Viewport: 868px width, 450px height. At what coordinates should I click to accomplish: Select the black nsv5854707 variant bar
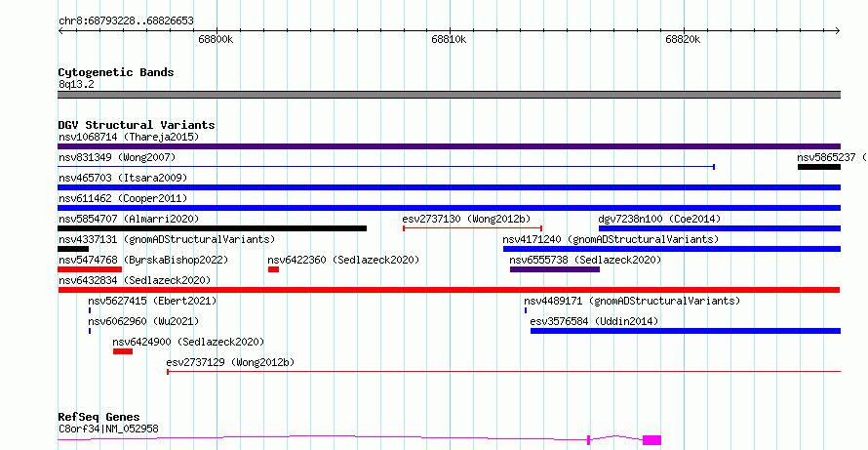pos(212,228)
